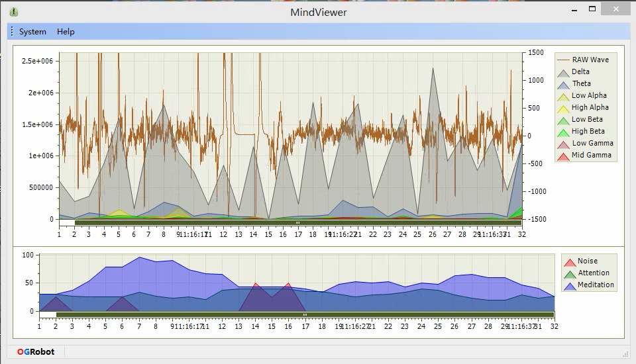Click the Delta legend label

[x=580, y=71]
